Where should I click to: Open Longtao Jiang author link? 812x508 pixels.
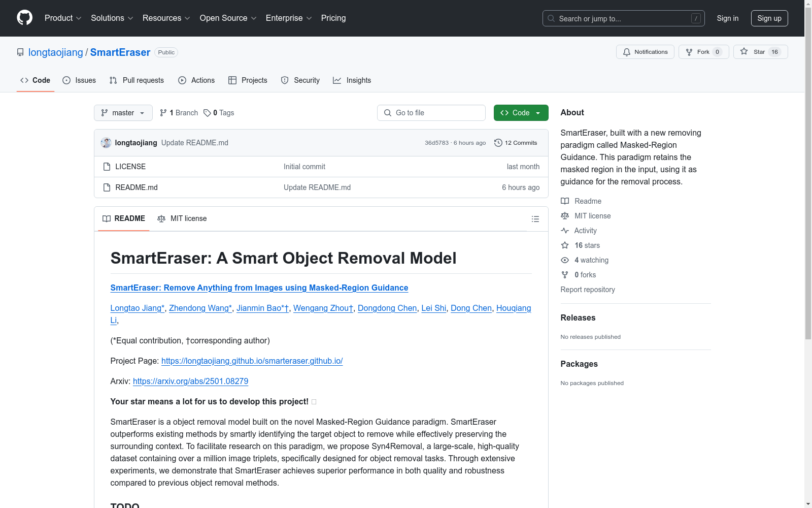pyautogui.click(x=138, y=308)
